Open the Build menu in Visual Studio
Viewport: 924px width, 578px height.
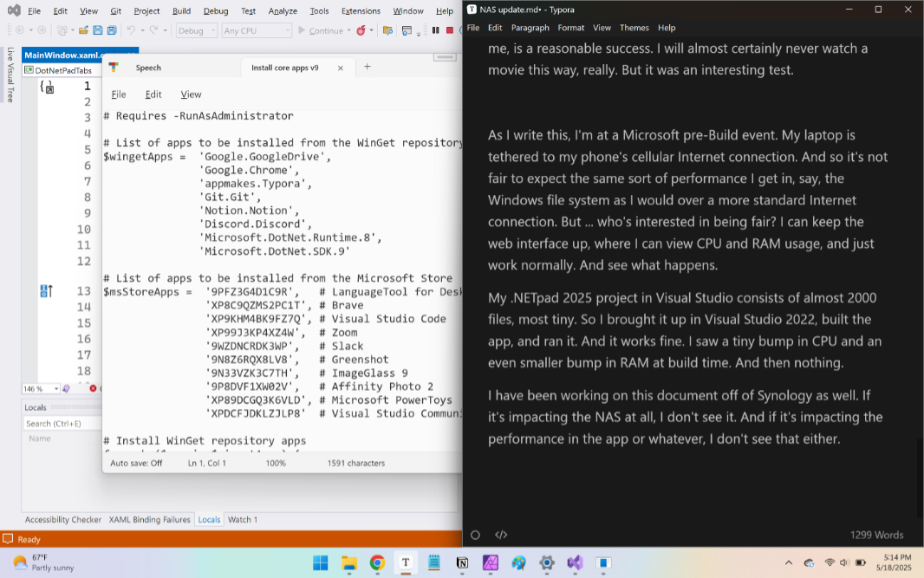tap(181, 10)
